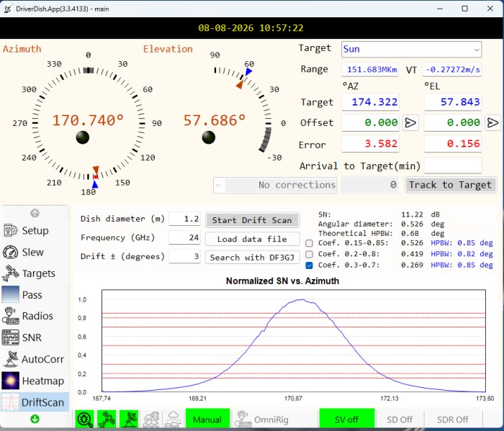Click the Heatmap icon
Screen dimensions: 504x431
tap(11, 381)
